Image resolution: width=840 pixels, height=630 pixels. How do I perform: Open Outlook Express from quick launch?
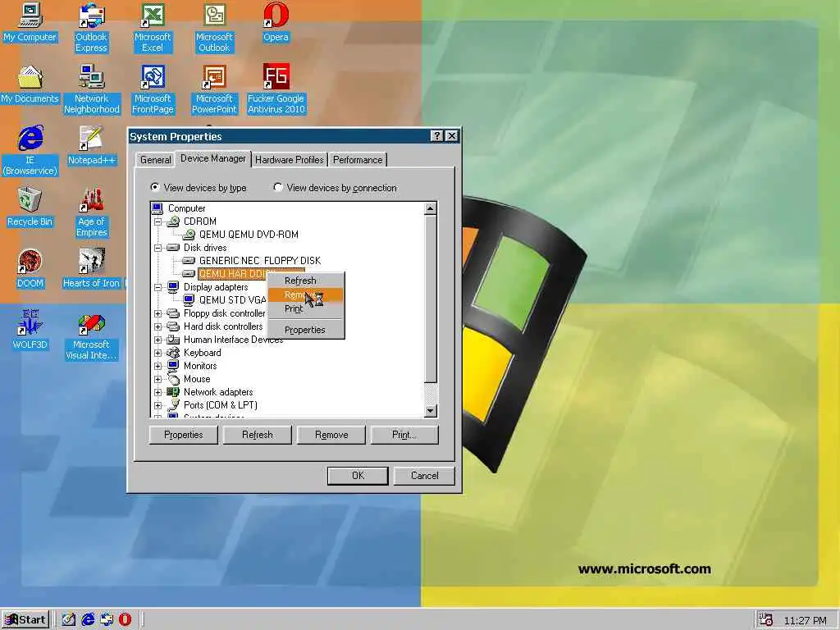(x=107, y=619)
